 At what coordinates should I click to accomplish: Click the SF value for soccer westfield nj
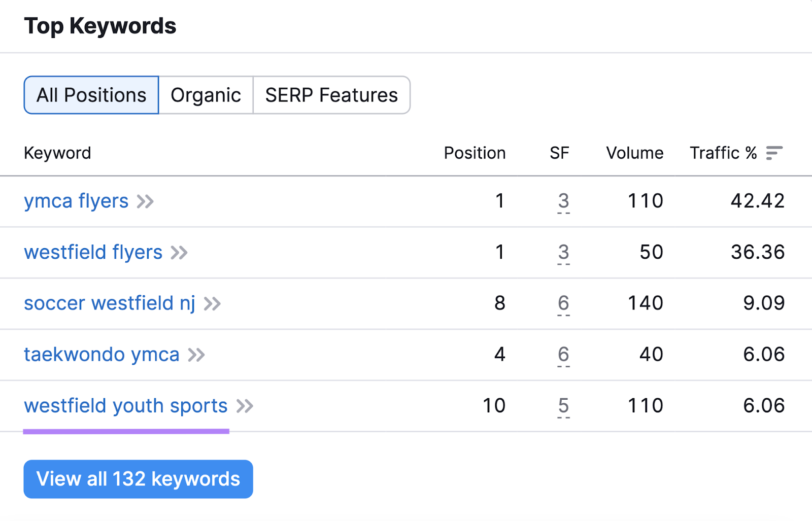[563, 304]
